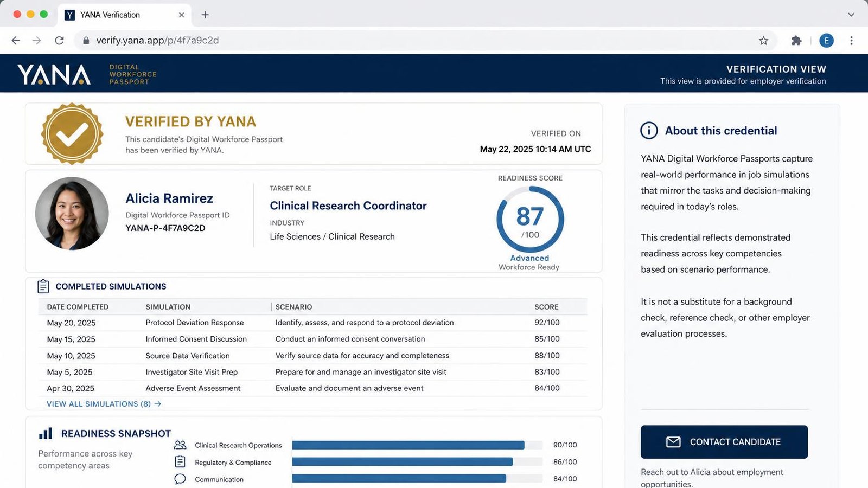Open the View All Simulations (8) link

coord(104,404)
